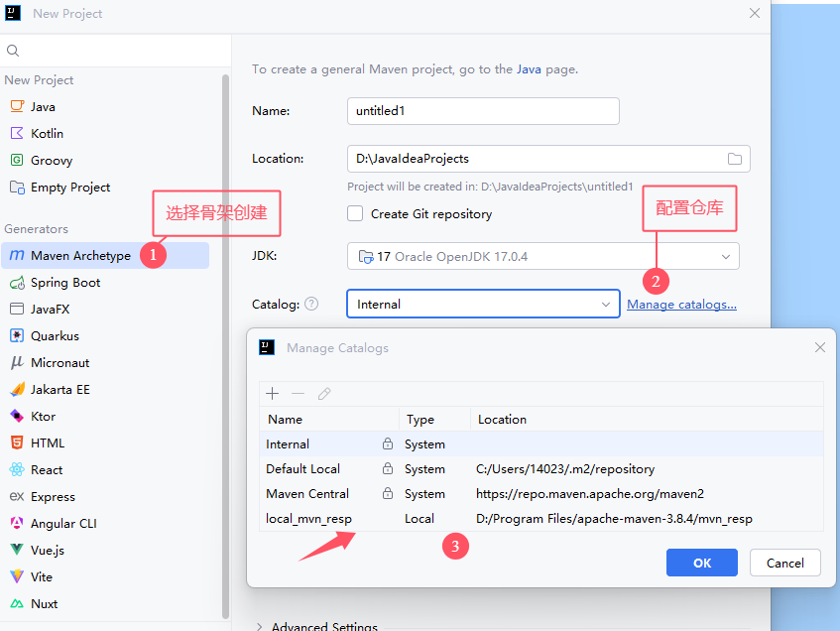Click the project Name input field

[x=483, y=111]
